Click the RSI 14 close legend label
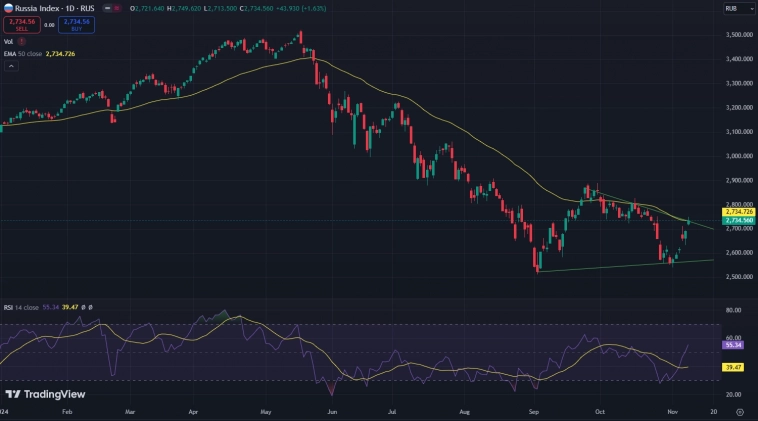Viewport: 758px width, 421px height. point(21,307)
